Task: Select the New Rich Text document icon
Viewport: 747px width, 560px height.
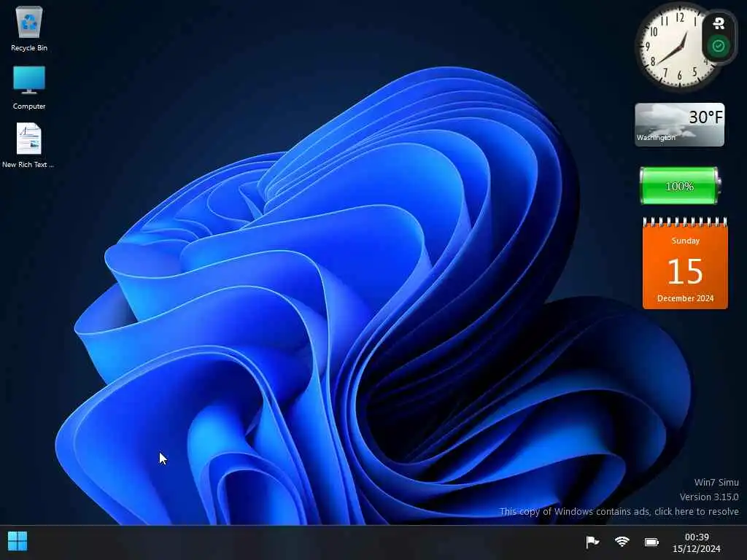Action: [x=28, y=145]
